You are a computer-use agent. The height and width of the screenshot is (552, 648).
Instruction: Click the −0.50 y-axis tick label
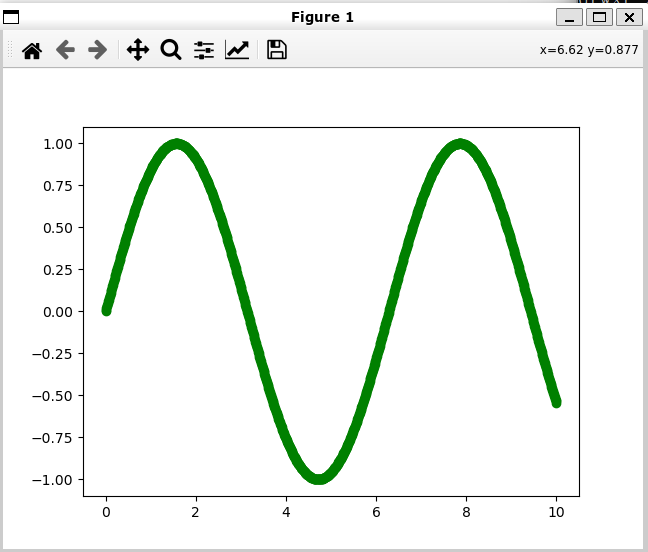[x=52, y=396]
